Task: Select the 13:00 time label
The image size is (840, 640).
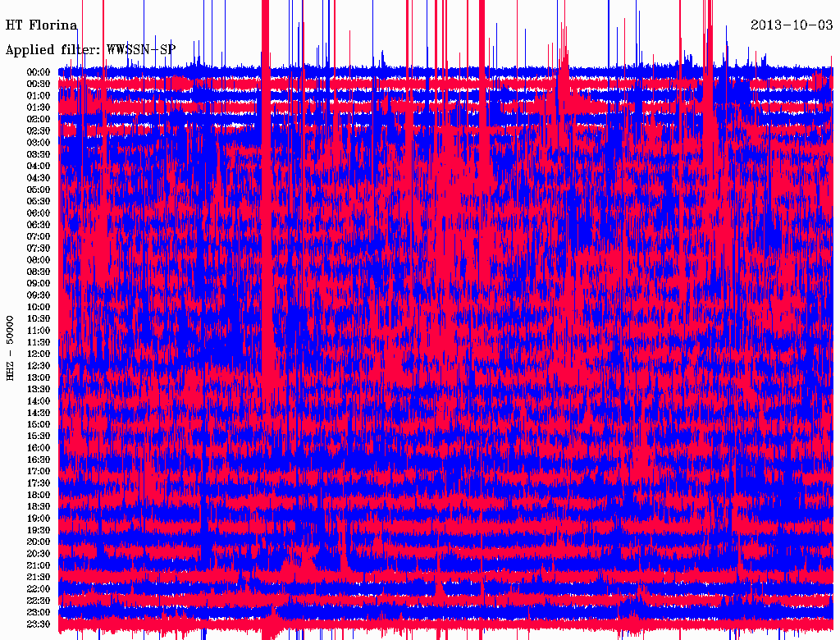Action: 39,377
